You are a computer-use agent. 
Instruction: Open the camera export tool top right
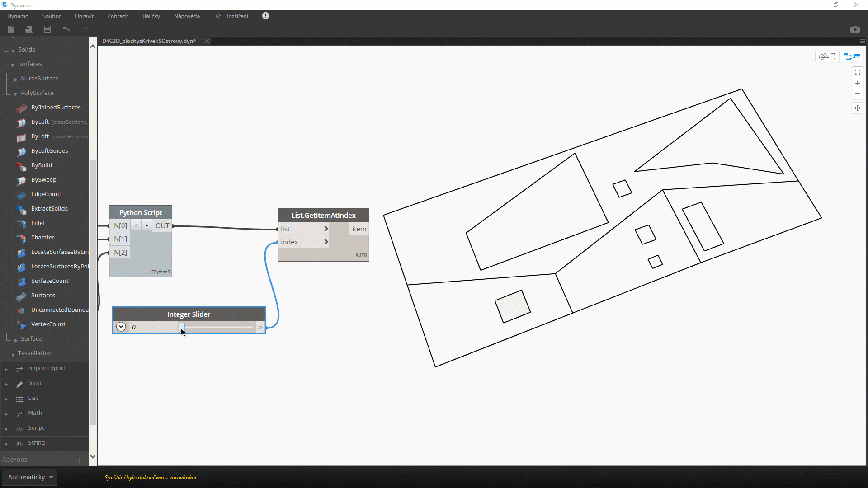point(855,29)
